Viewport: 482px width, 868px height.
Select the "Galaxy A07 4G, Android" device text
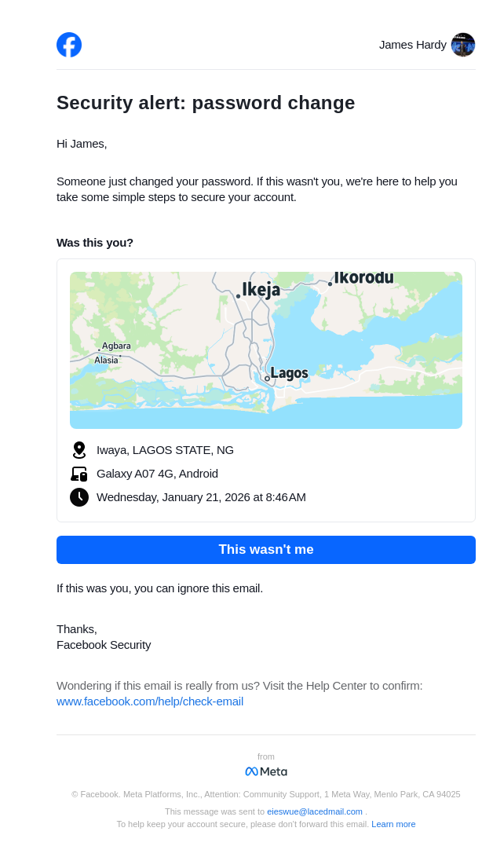click(157, 474)
